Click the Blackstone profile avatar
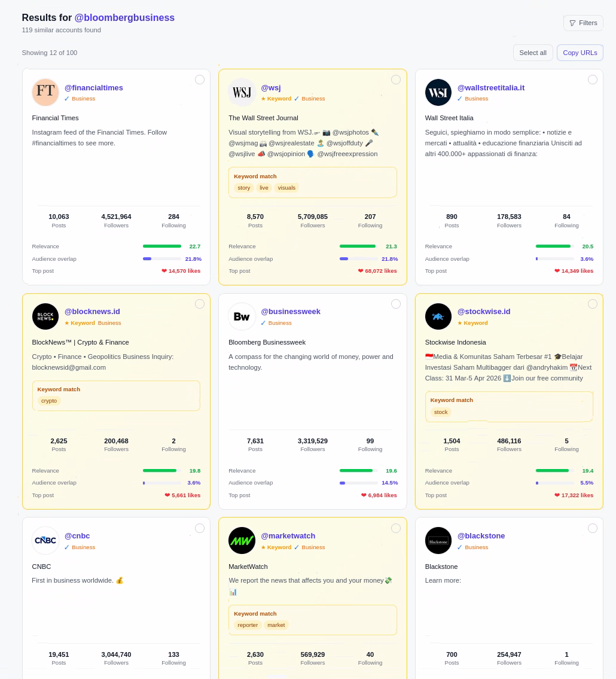Screen dimensions: 616x679 click(x=438, y=540)
